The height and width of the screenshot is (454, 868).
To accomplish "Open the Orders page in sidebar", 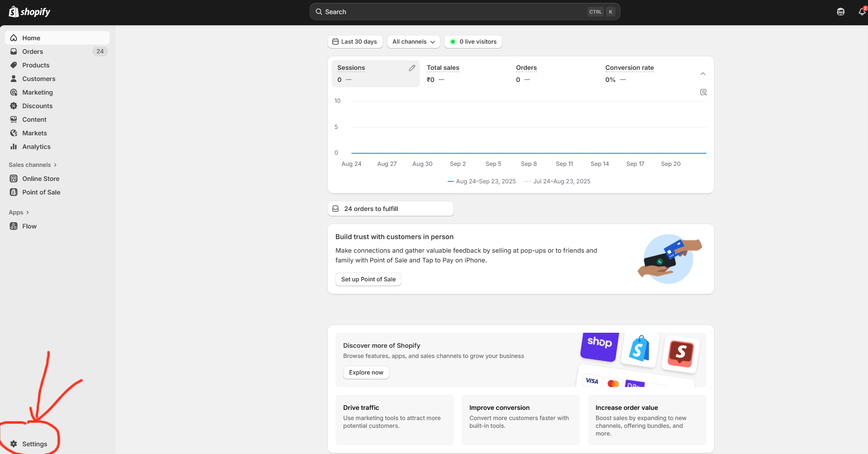I will [x=33, y=51].
